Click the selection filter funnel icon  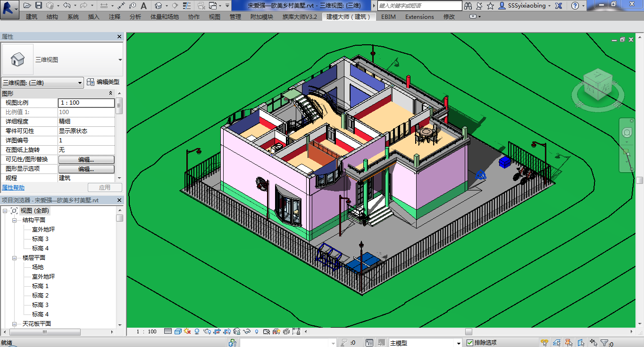coord(604,343)
